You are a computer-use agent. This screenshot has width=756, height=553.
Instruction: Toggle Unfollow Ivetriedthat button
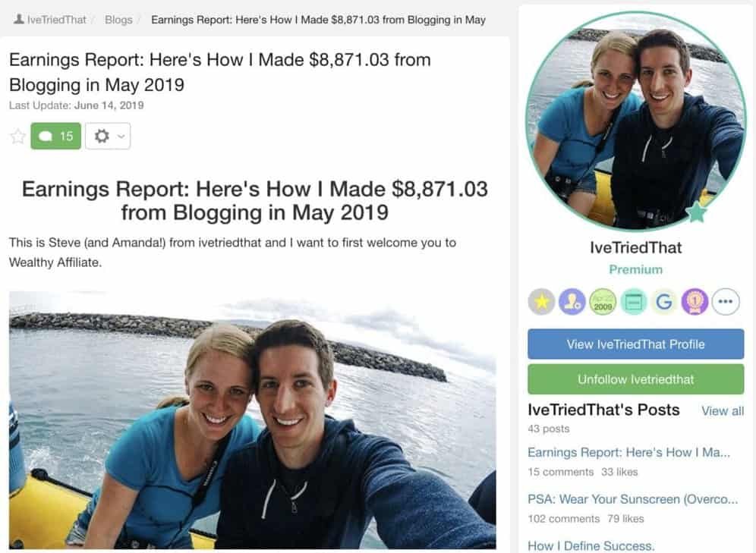tap(635, 379)
